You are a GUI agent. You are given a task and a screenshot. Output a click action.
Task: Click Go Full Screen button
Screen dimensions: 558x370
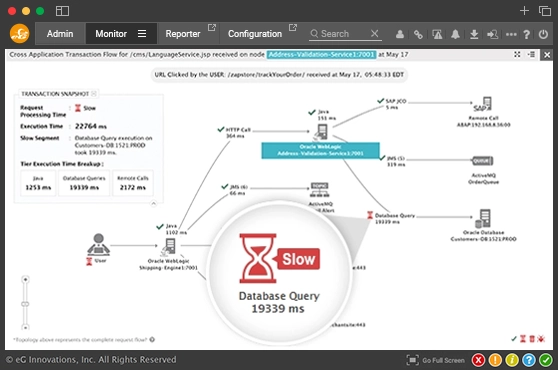(x=436, y=360)
